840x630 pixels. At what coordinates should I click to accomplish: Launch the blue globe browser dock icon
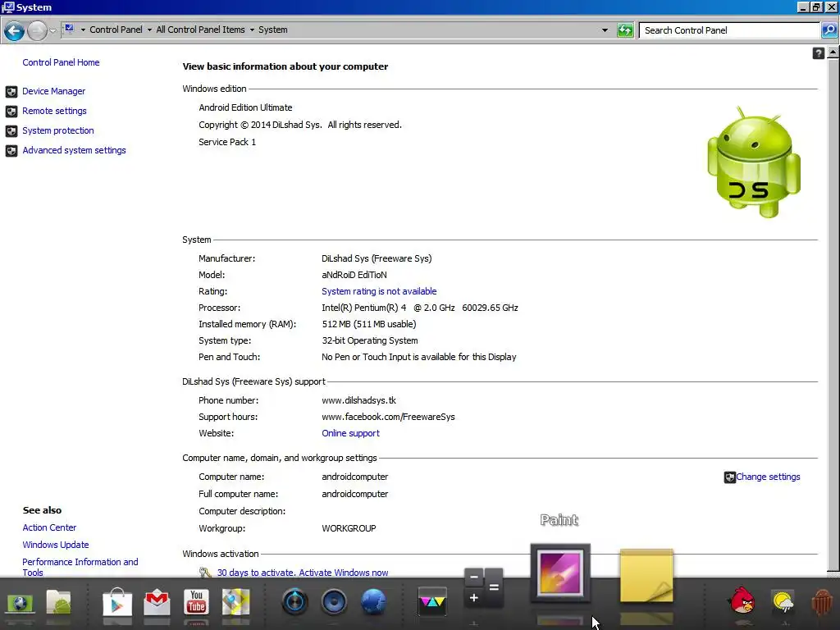point(373,601)
